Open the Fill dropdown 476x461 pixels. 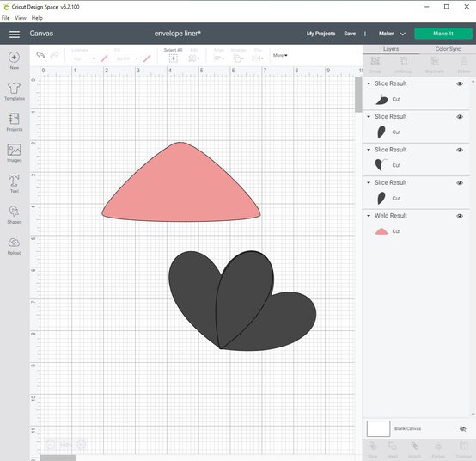tap(127, 58)
